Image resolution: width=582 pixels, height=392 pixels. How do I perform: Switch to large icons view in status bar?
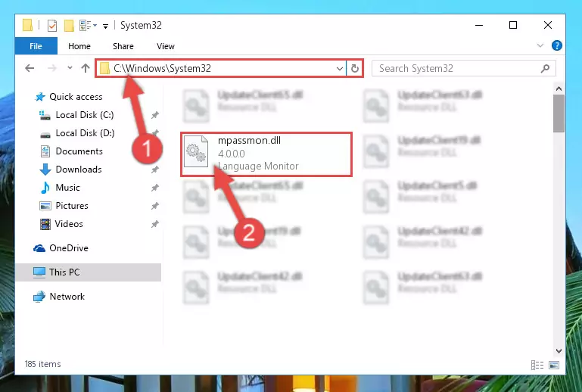tap(554, 365)
